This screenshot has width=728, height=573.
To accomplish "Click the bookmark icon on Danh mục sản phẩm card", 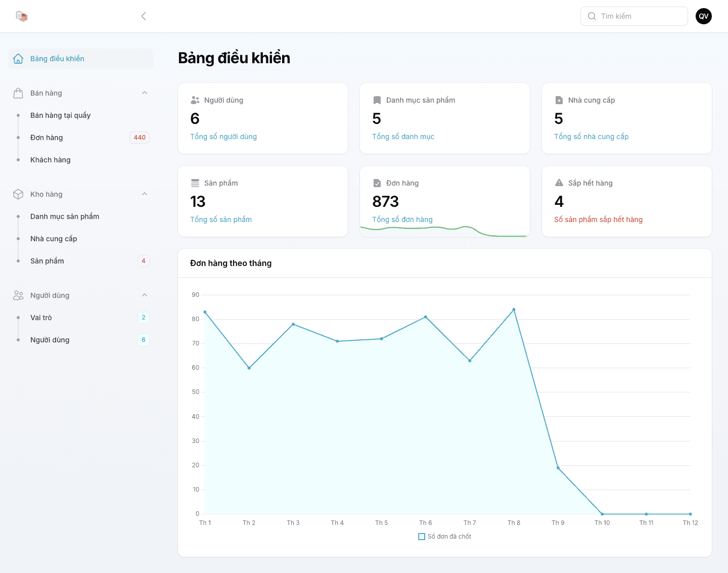I will pyautogui.click(x=377, y=100).
